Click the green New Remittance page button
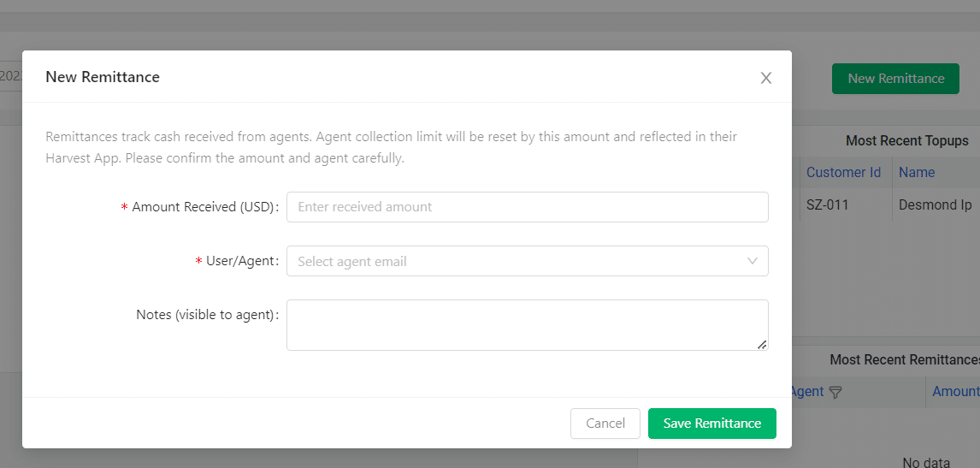 pyautogui.click(x=895, y=79)
